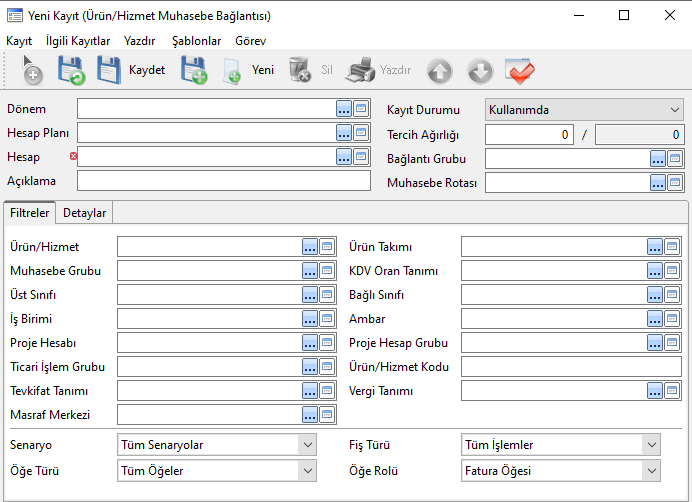Open the Ürün/Hizmet lookup ellipsis button
This screenshot has height=502, width=692.
310,247
